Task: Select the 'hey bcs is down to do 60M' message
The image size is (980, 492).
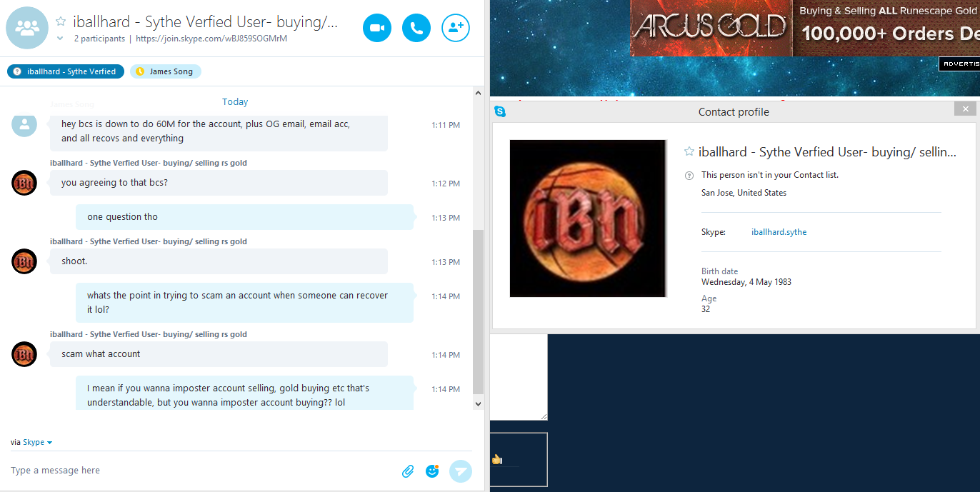Action: (219, 132)
